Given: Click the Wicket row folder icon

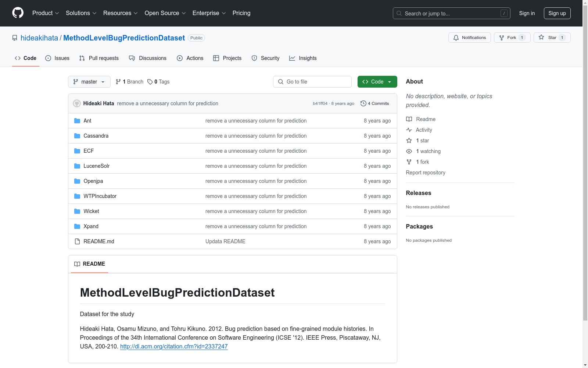Looking at the screenshot, I should (x=77, y=211).
